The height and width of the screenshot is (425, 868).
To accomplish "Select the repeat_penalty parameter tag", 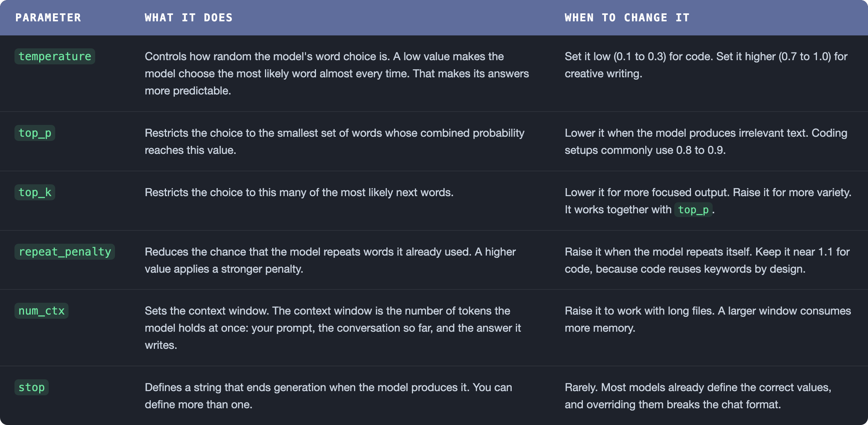I will pos(65,252).
